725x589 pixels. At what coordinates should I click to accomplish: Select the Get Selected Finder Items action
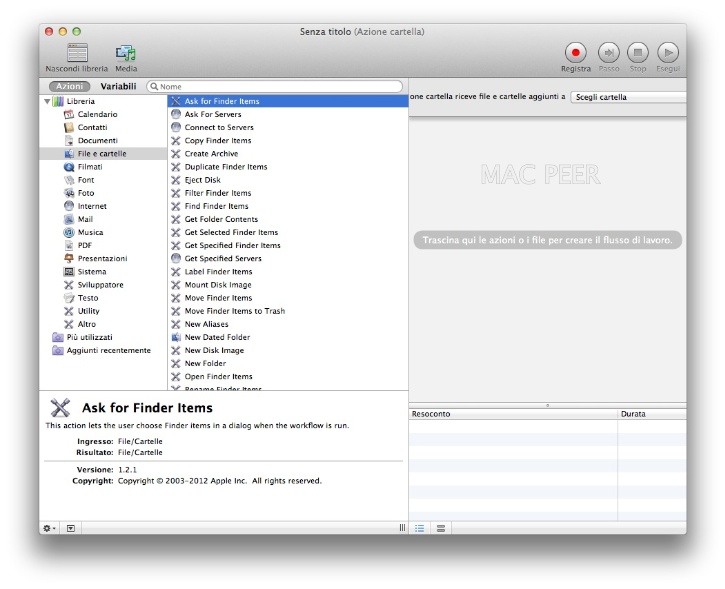[x=288, y=233]
